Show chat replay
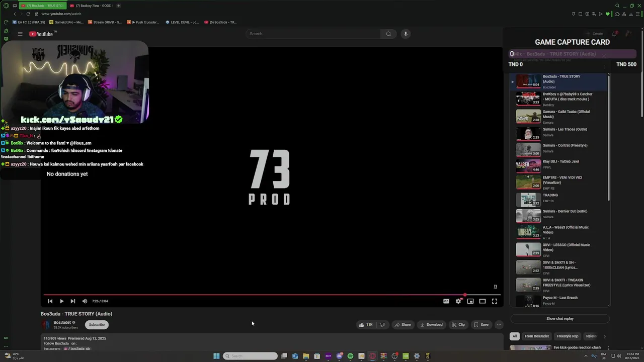 pyautogui.click(x=560, y=318)
